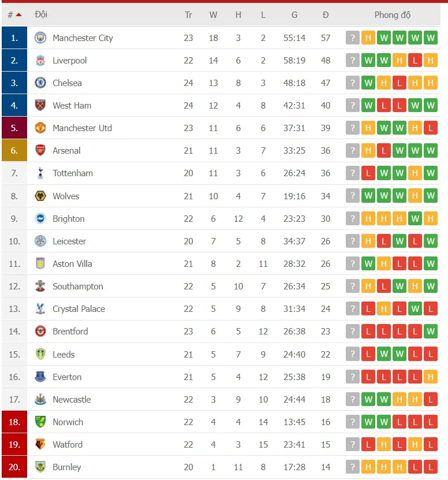Sort standings by W wins column
The height and width of the screenshot is (480, 448).
(x=214, y=15)
